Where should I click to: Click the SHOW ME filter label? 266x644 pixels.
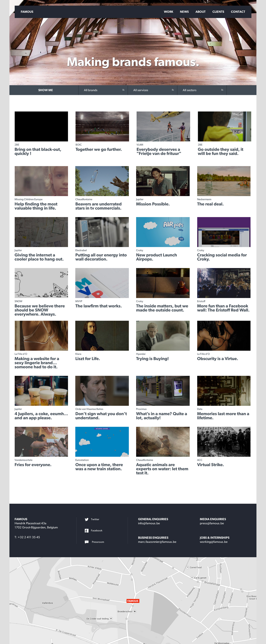click(x=46, y=90)
